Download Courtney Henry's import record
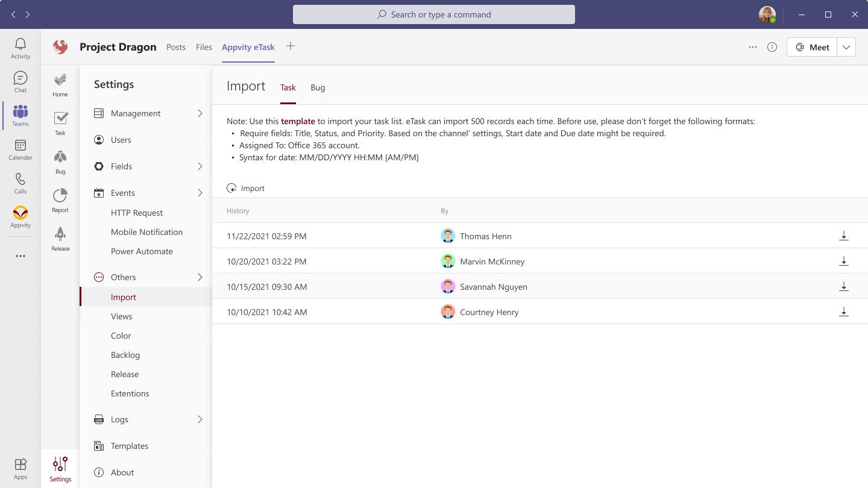 (x=844, y=312)
